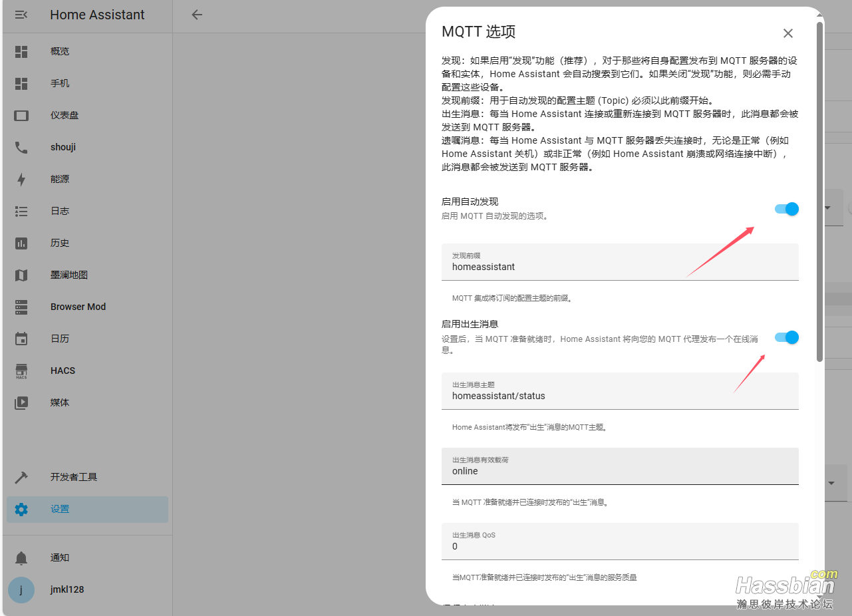Click the 发现前缀 input field

click(x=620, y=262)
